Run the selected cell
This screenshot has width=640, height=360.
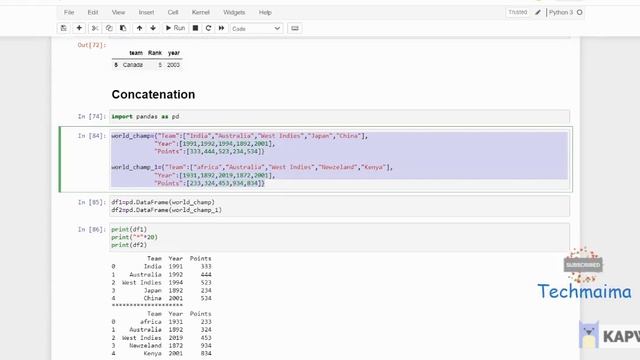coord(175,28)
